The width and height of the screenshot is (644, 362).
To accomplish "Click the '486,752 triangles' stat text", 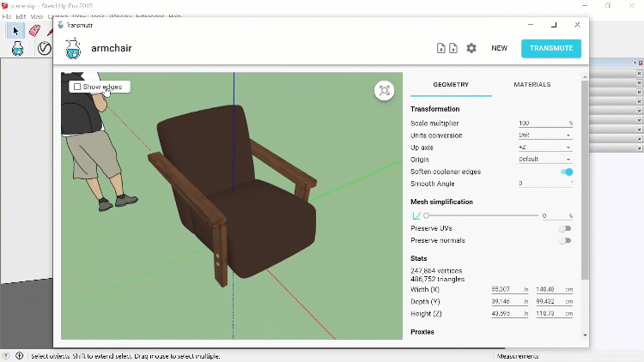I will pos(437,279).
